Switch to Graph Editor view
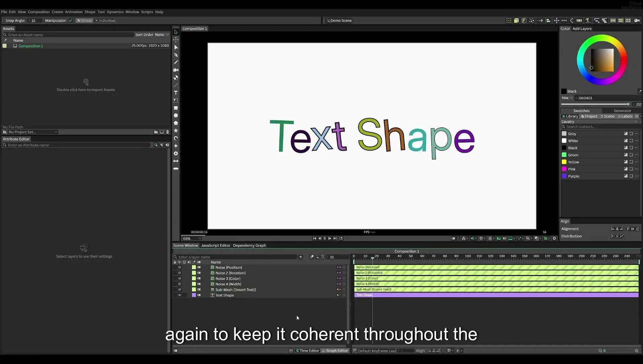Screen dimensions: 643x364 (335, 351)
